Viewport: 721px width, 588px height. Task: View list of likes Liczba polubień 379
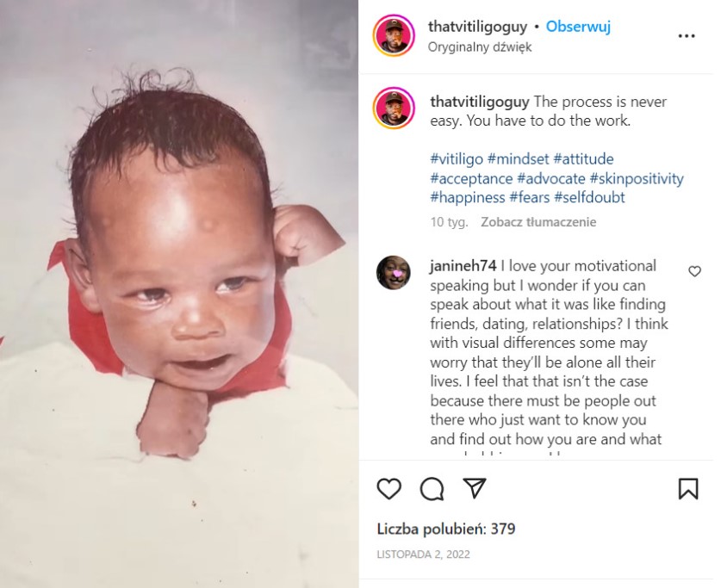coord(446,529)
